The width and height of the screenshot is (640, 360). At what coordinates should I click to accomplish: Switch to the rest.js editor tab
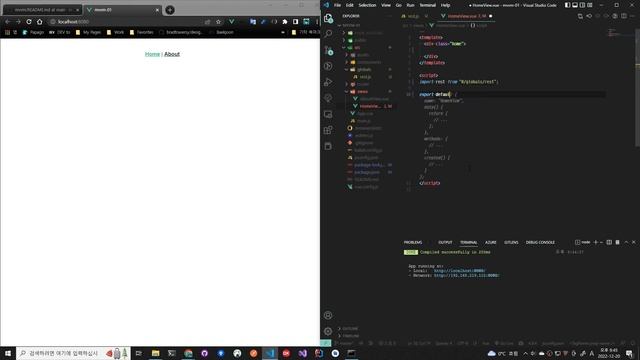413,16
